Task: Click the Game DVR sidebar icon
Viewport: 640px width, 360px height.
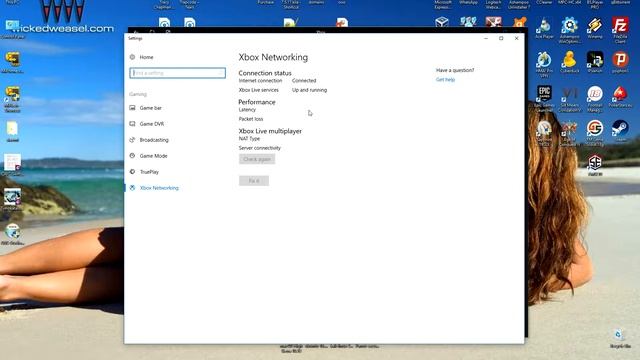Action: [132, 124]
